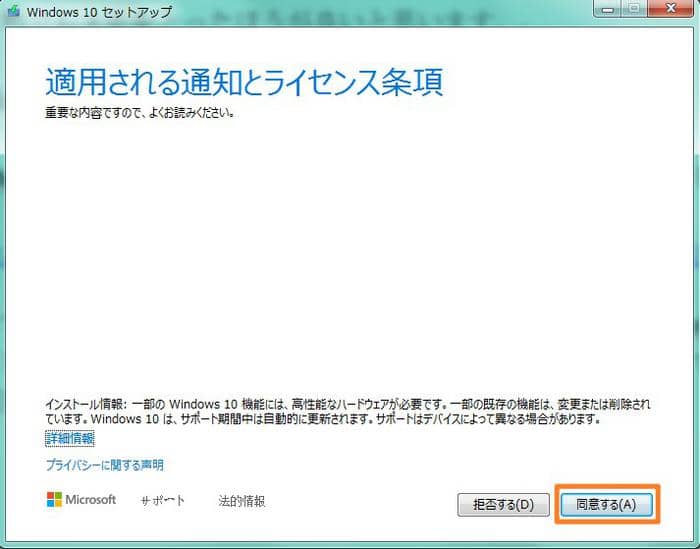Screen dimensions: 700x549
Task: Click the 同意する(A) accept button
Action: click(x=606, y=505)
